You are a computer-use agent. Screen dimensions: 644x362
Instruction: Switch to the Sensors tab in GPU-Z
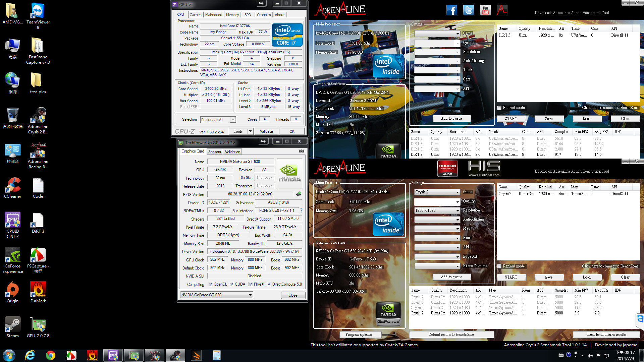214,152
